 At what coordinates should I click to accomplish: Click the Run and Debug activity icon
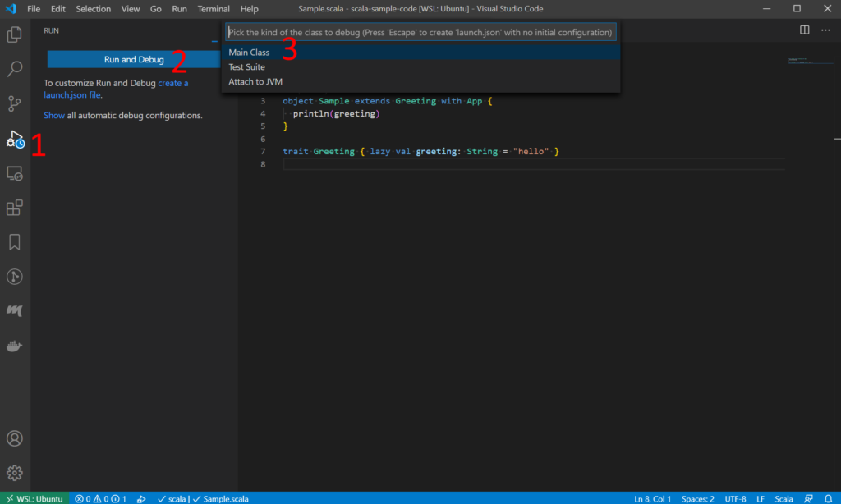point(15,139)
